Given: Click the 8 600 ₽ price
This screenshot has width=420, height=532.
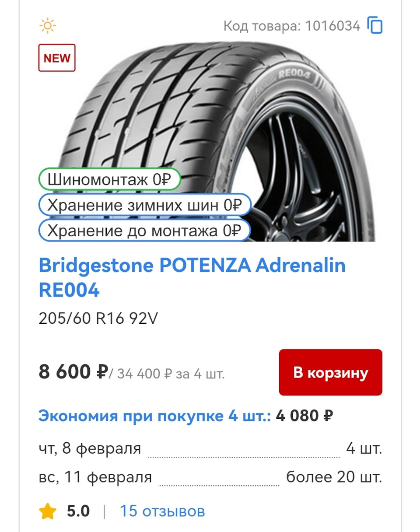Looking at the screenshot, I should pos(73,372).
